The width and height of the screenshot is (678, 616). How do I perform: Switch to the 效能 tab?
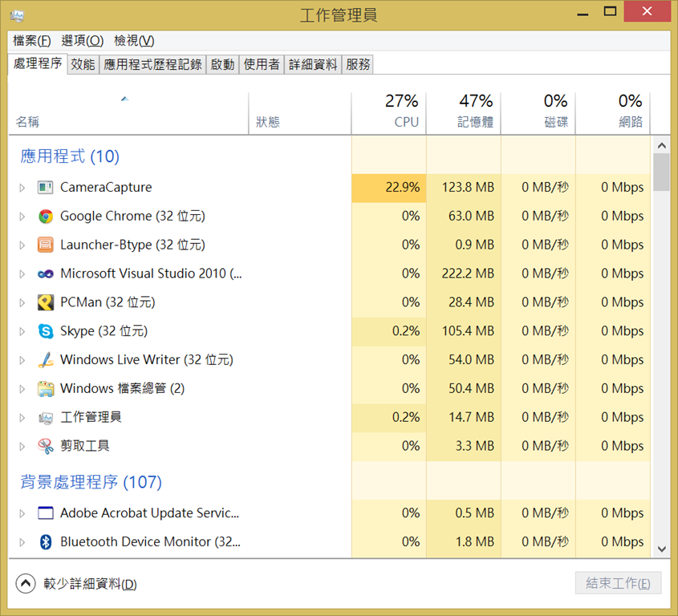coord(83,64)
